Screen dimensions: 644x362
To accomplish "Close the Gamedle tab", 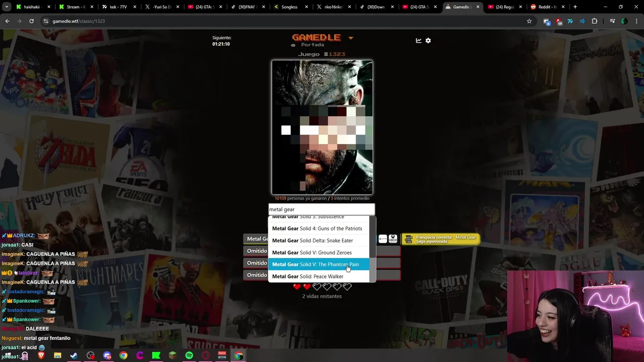I will [478, 7].
